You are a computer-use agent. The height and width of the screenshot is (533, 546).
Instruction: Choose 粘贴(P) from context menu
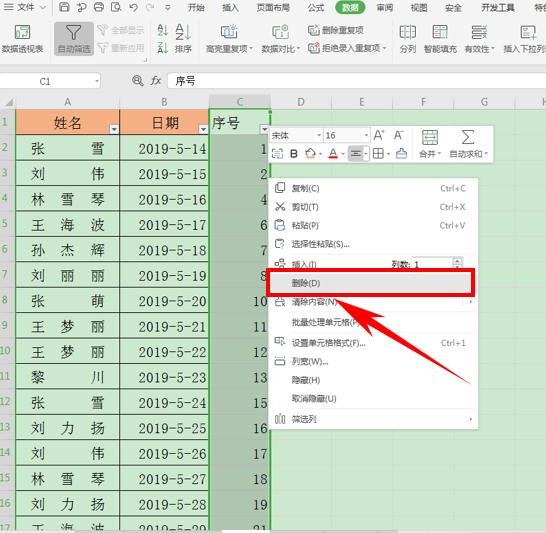click(x=373, y=226)
